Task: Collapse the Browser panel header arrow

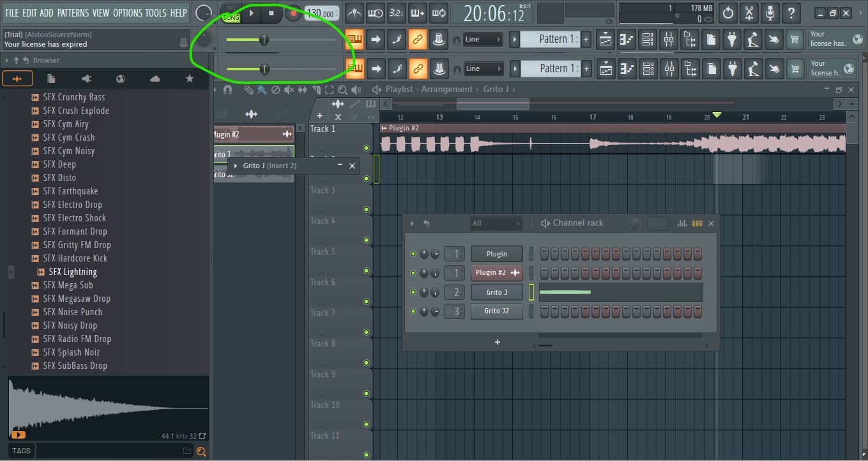Action: pos(7,60)
